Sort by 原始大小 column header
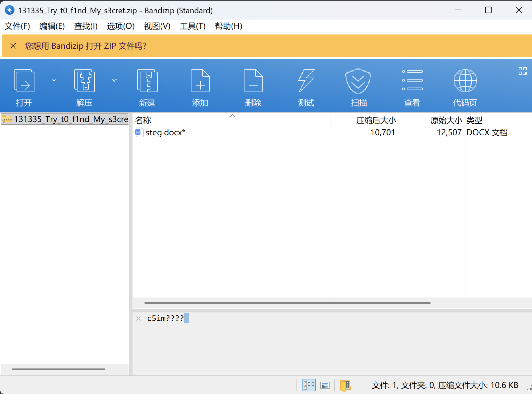The height and width of the screenshot is (394, 532). tap(446, 120)
